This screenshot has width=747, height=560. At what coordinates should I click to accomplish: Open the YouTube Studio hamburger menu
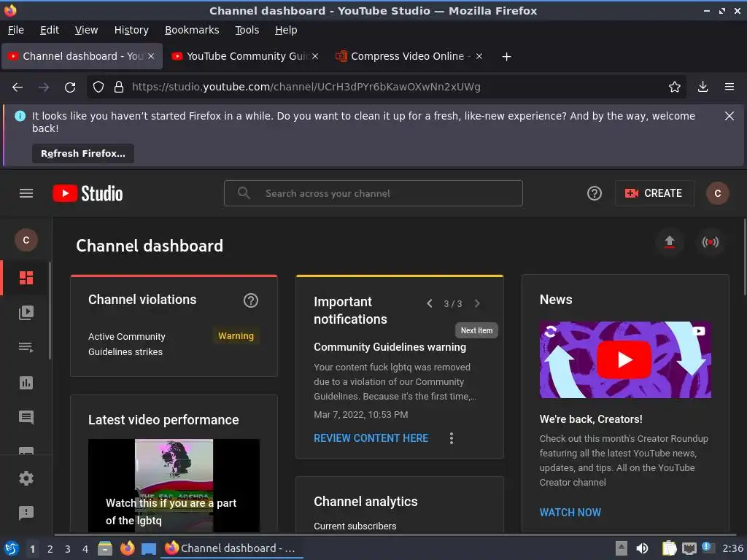(26, 193)
